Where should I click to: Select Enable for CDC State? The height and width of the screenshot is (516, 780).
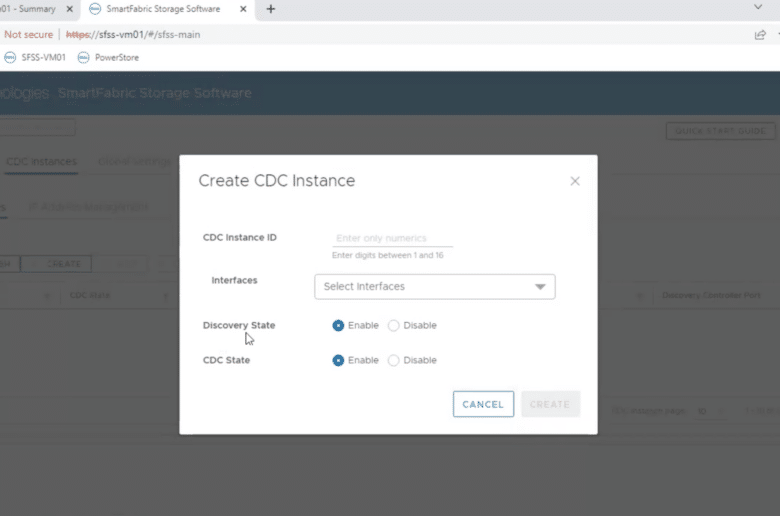338,360
